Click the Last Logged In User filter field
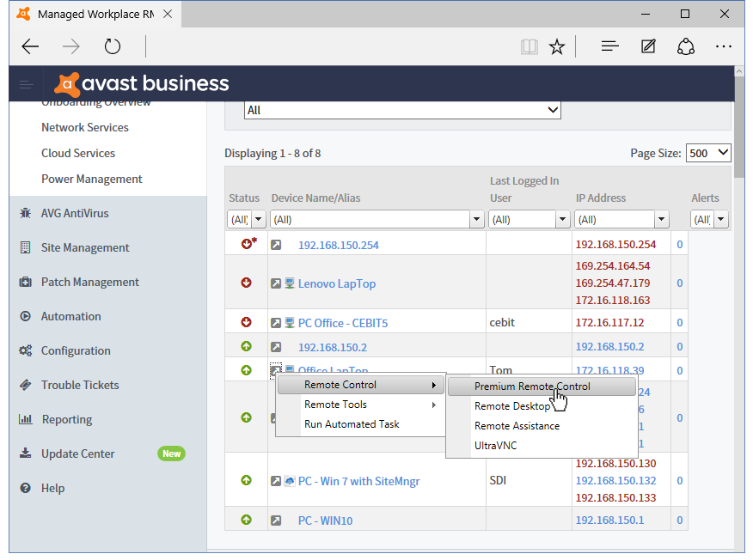Image resolution: width=753 pixels, height=560 pixels. (x=523, y=220)
